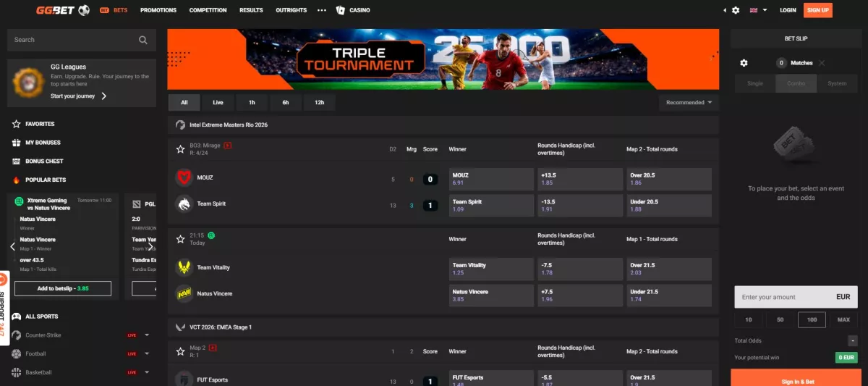Expand the Basketball dropdown arrow
Image resolution: width=868 pixels, height=386 pixels.
(147, 372)
